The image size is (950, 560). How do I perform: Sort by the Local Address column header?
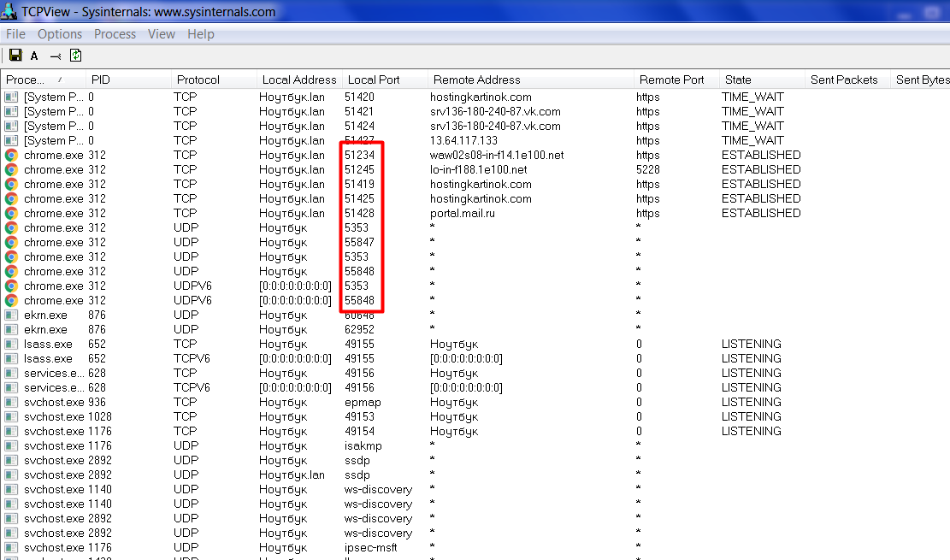pos(299,80)
